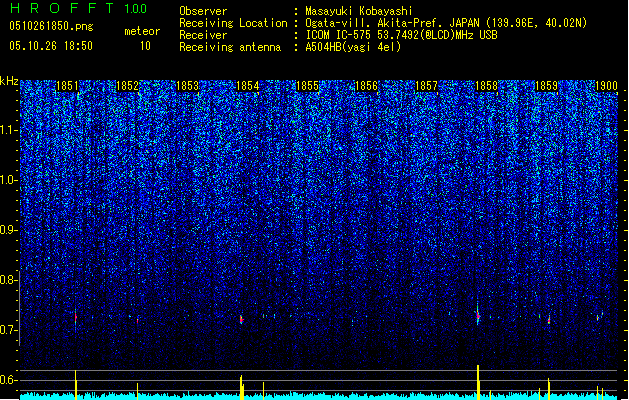
Task: Click the meteor count value 10
Action: pyautogui.click(x=145, y=46)
